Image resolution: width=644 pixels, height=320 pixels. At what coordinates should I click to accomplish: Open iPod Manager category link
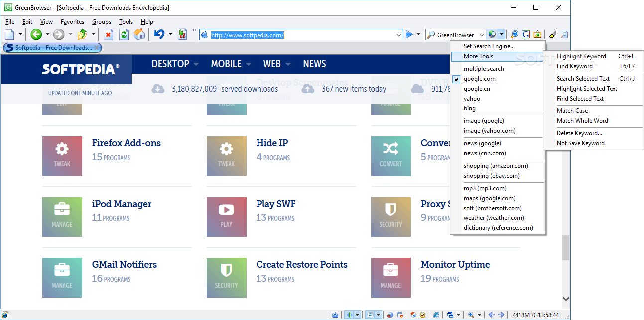pyautogui.click(x=122, y=204)
